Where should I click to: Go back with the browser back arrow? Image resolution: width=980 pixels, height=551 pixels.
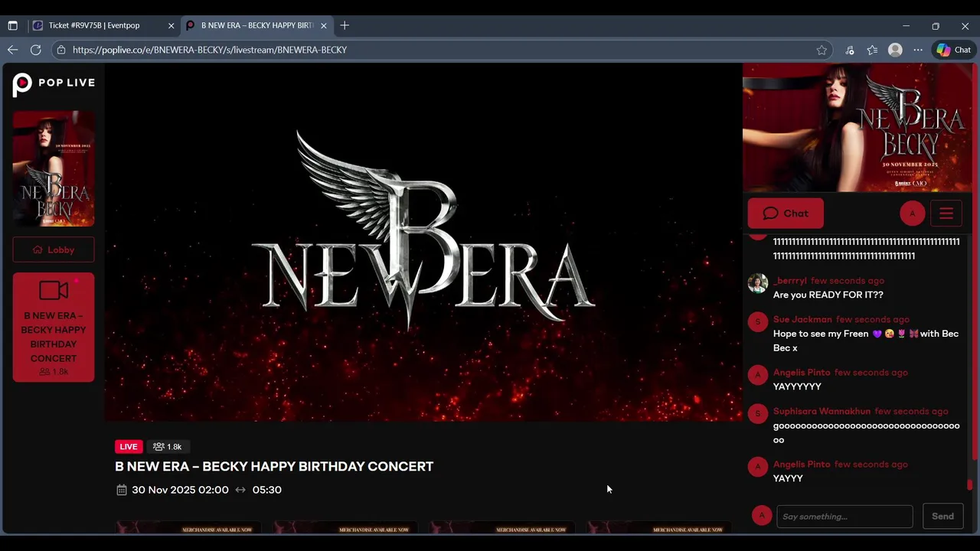[12, 50]
